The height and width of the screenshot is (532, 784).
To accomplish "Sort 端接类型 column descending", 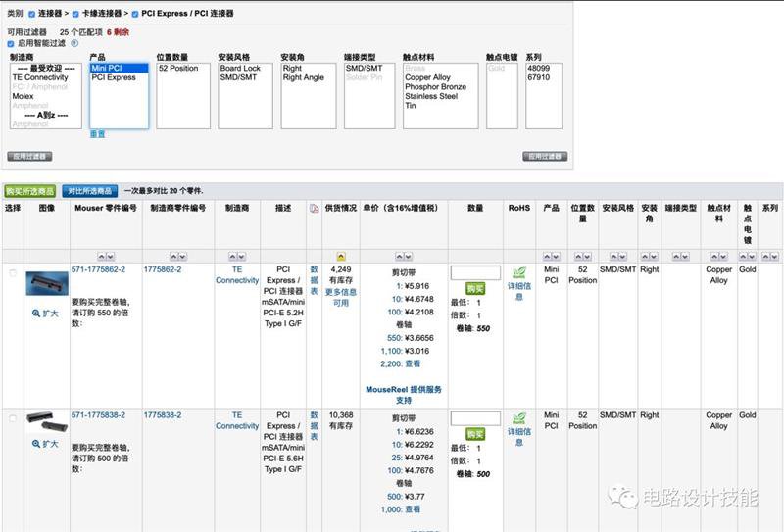I will coord(684,257).
